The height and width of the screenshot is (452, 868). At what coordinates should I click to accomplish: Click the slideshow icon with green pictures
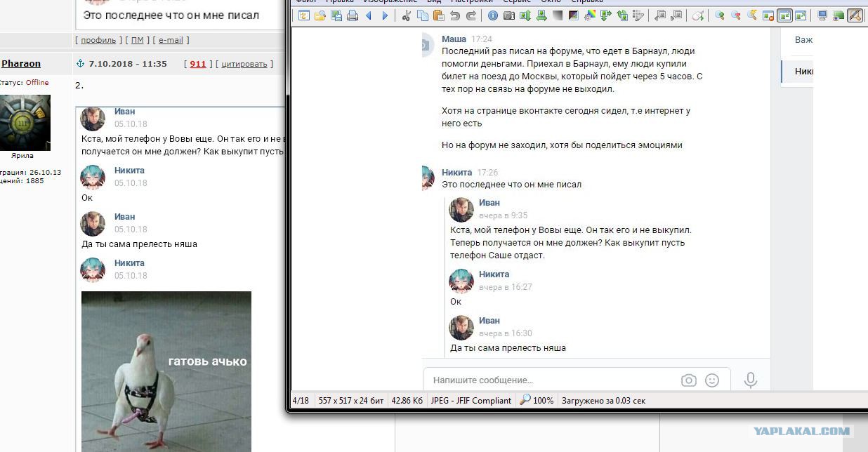(838, 15)
